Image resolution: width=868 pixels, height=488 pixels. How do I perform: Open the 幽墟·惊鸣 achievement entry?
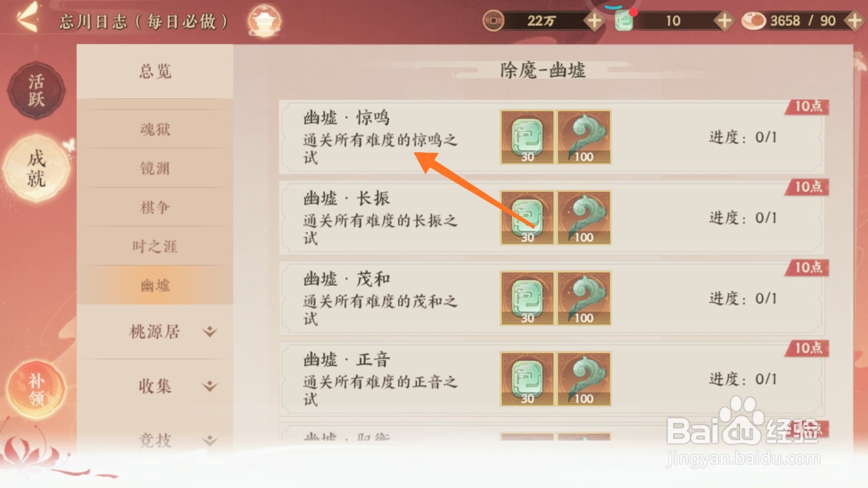552,137
